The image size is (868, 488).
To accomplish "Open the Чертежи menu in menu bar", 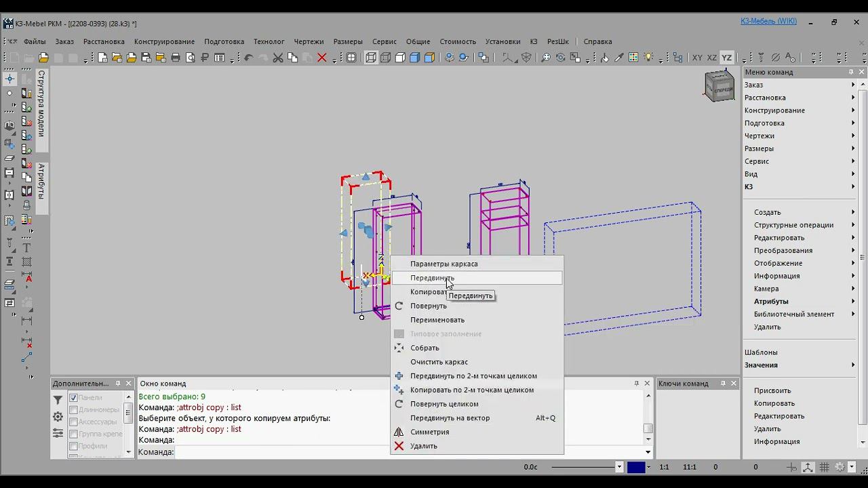I will [309, 41].
